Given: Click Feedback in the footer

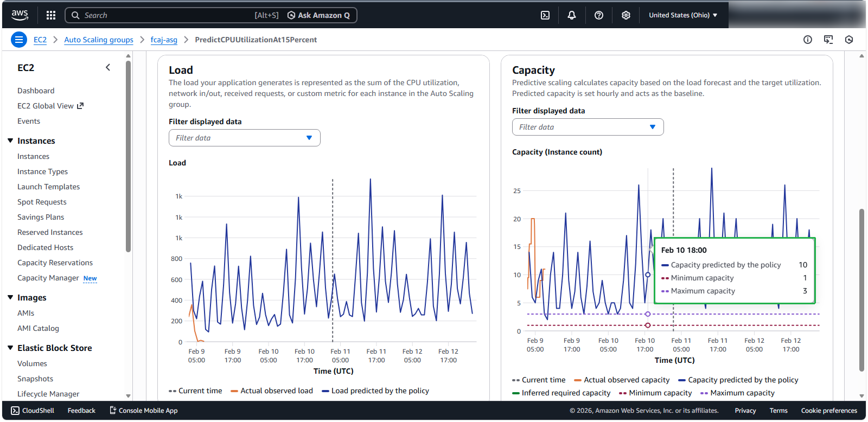Looking at the screenshot, I should pos(81,411).
